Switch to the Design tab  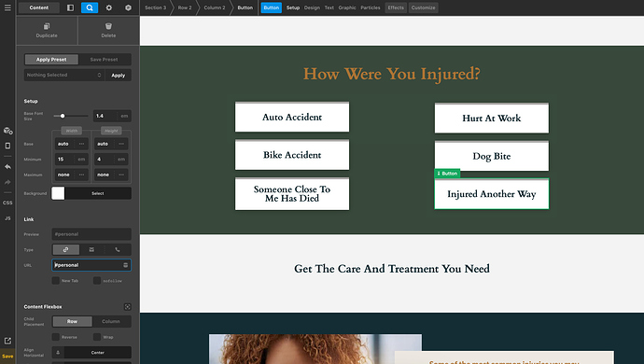[x=312, y=7]
